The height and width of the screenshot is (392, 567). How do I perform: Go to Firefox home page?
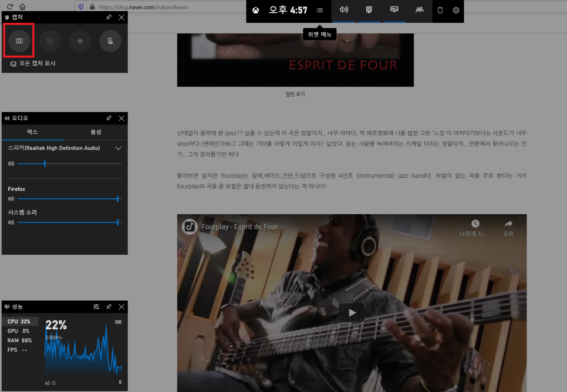[x=22, y=6]
